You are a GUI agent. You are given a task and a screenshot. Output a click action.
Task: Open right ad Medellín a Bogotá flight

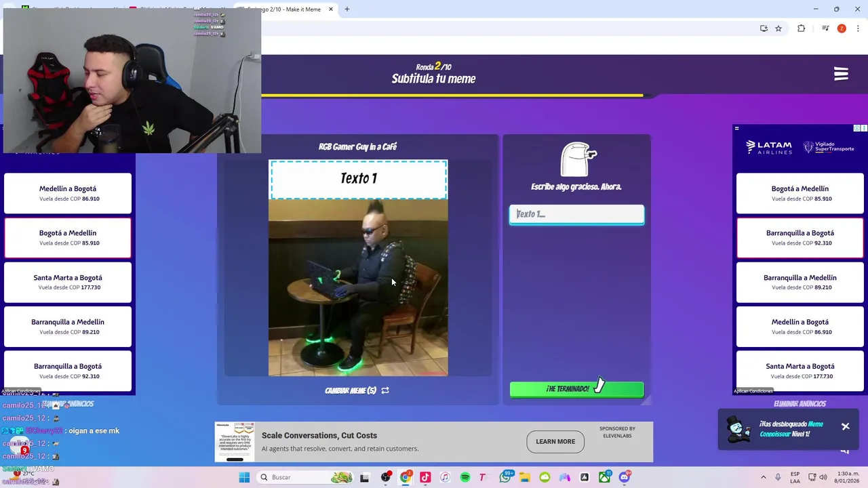click(x=800, y=326)
